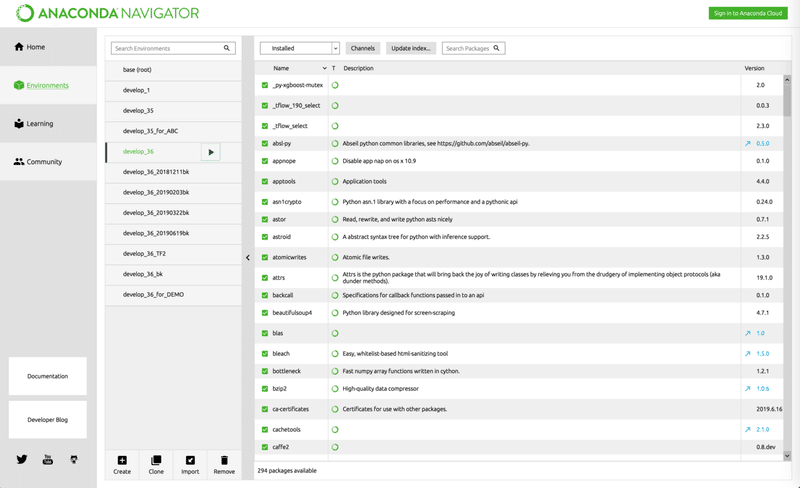800x488 pixels.
Task: Open the Documentation link
Action: pos(47,376)
